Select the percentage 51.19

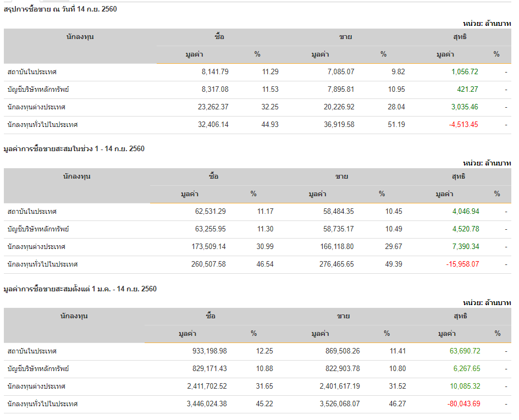click(x=396, y=124)
